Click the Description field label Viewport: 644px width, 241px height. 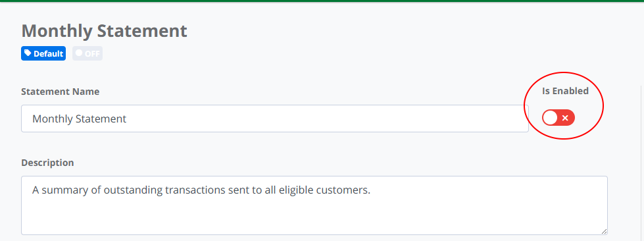coord(47,163)
